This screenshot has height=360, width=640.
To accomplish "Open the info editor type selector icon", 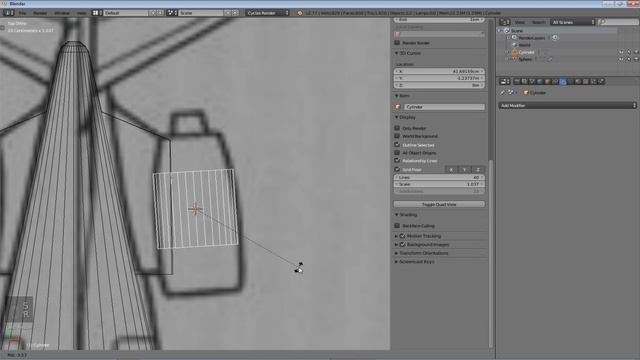I will click(x=8, y=13).
